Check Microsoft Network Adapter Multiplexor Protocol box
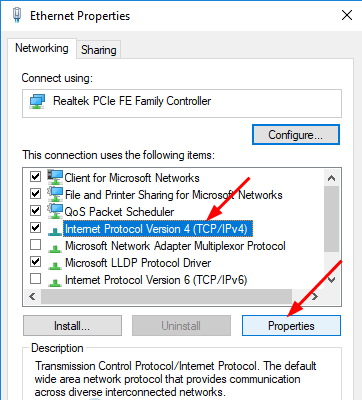The image size is (362, 400). 36,245
